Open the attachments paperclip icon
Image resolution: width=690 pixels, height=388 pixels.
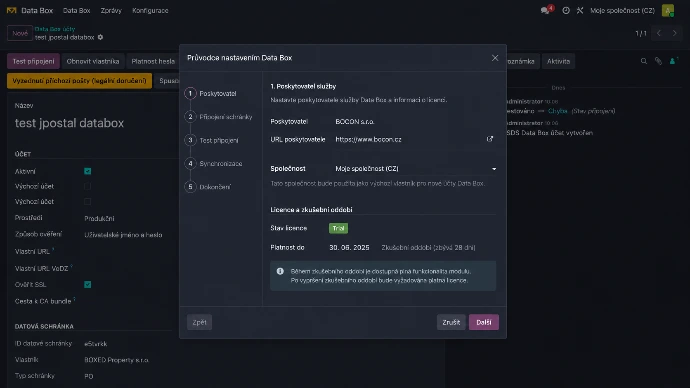(658, 61)
